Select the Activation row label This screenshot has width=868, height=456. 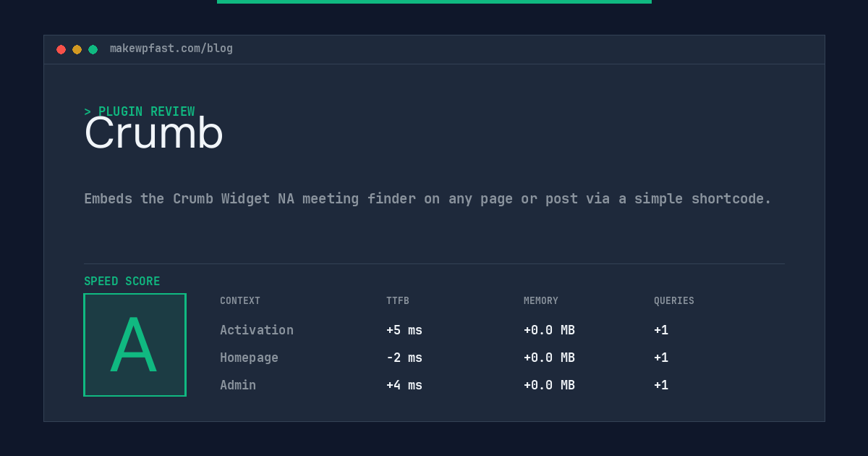tap(257, 330)
